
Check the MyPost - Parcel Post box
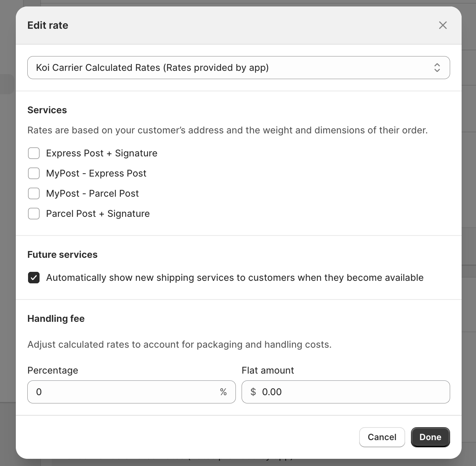click(x=34, y=193)
